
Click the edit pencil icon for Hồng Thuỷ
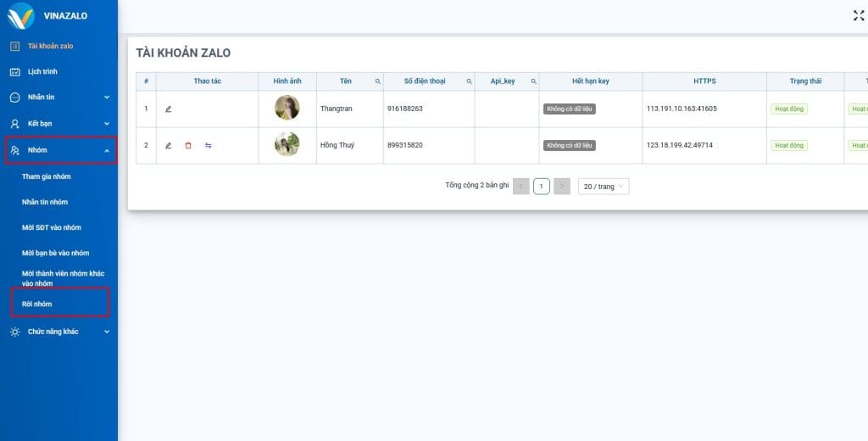[x=168, y=145]
